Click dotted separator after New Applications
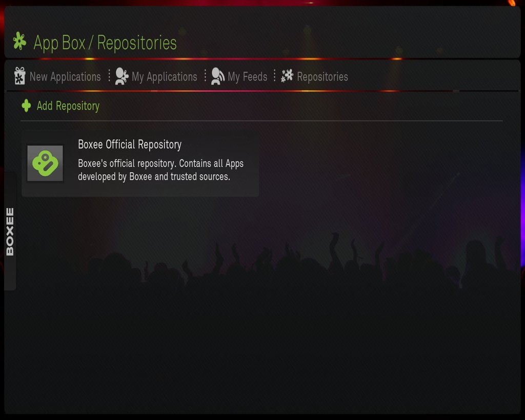 coord(109,76)
